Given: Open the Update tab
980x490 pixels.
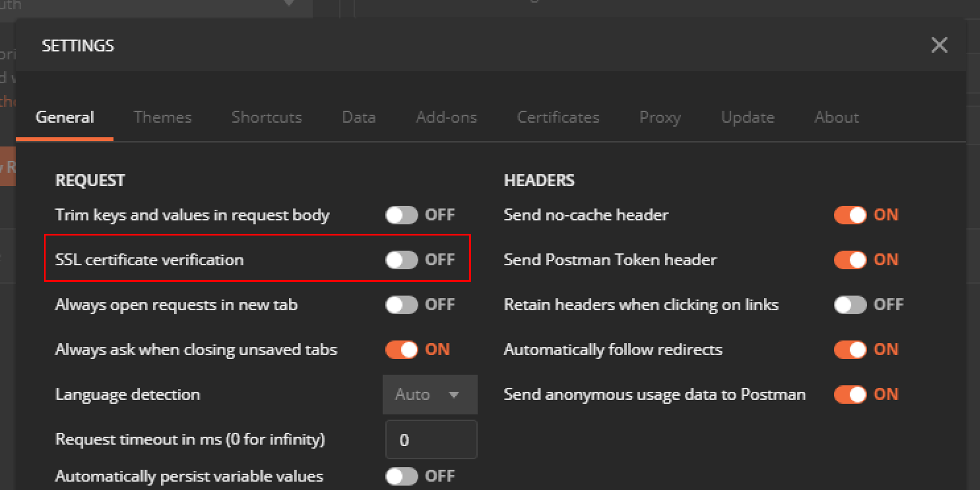Looking at the screenshot, I should [x=747, y=117].
